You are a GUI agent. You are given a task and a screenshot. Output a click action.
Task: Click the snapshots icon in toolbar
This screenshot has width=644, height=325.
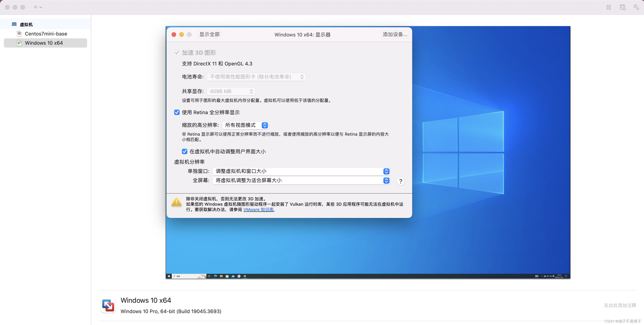coord(623,7)
